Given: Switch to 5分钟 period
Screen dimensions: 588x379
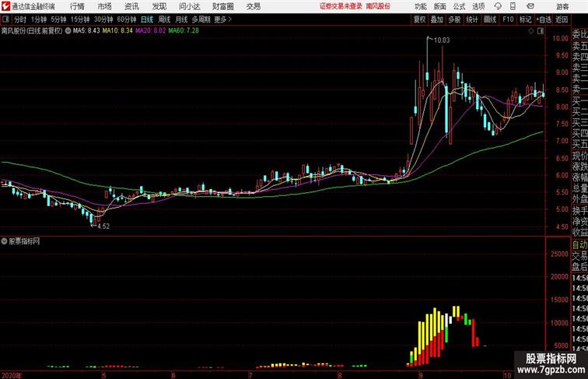Looking at the screenshot, I should click(x=58, y=19).
